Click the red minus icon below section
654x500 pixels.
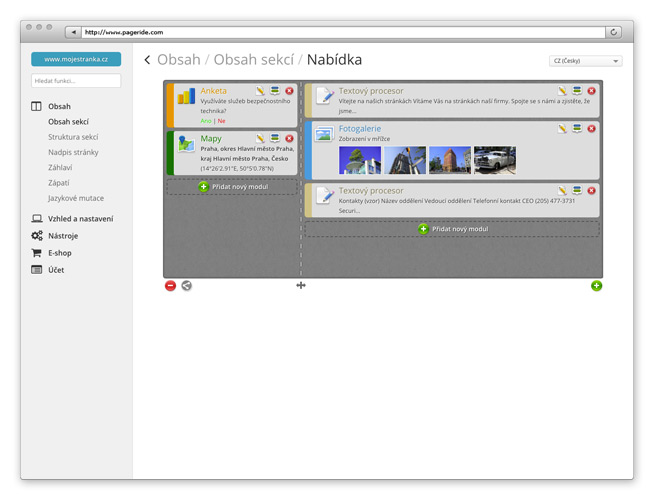pyautogui.click(x=170, y=286)
